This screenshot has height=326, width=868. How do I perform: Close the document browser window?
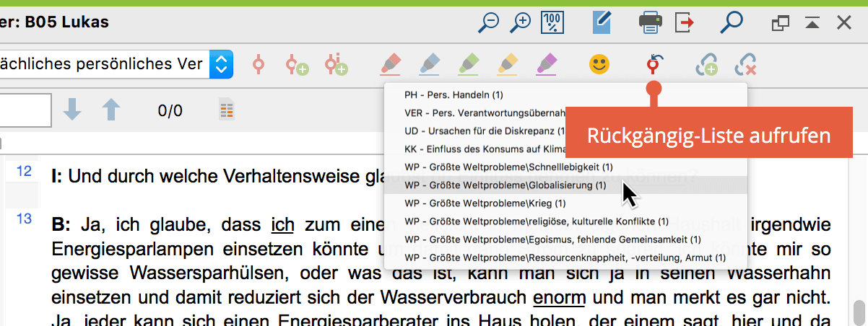(x=844, y=24)
